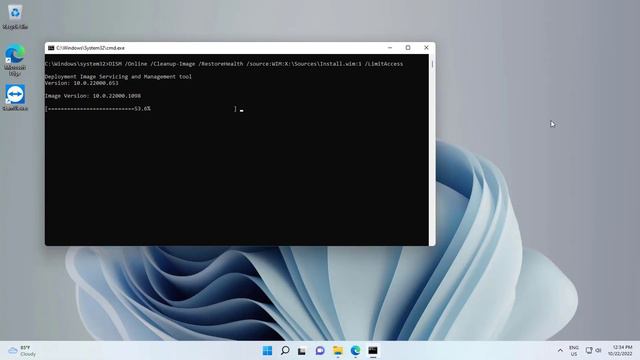Open the weather widget showing Cloudy
The height and width of the screenshot is (360, 640).
pyautogui.click(x=22, y=351)
